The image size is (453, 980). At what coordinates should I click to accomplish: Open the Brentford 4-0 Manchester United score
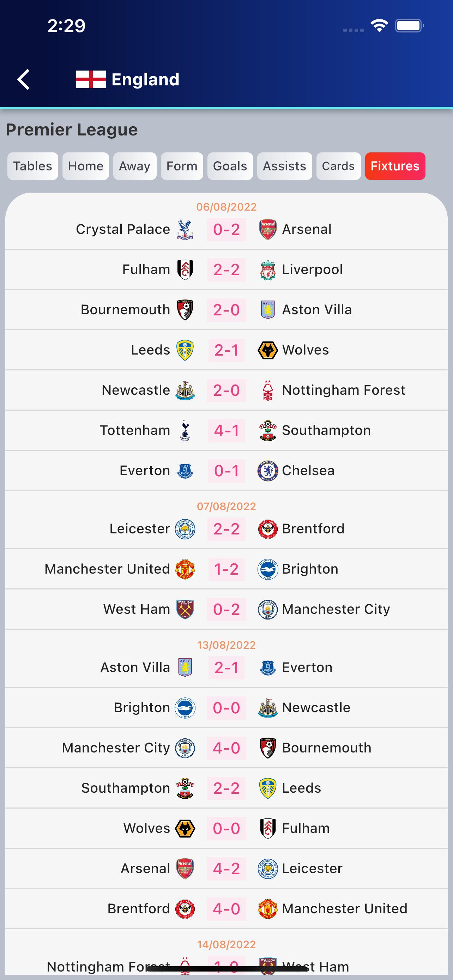click(226, 909)
